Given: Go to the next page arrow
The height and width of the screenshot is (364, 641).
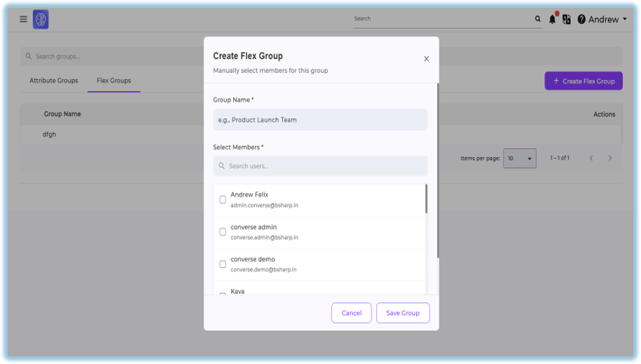Looking at the screenshot, I should (x=610, y=158).
